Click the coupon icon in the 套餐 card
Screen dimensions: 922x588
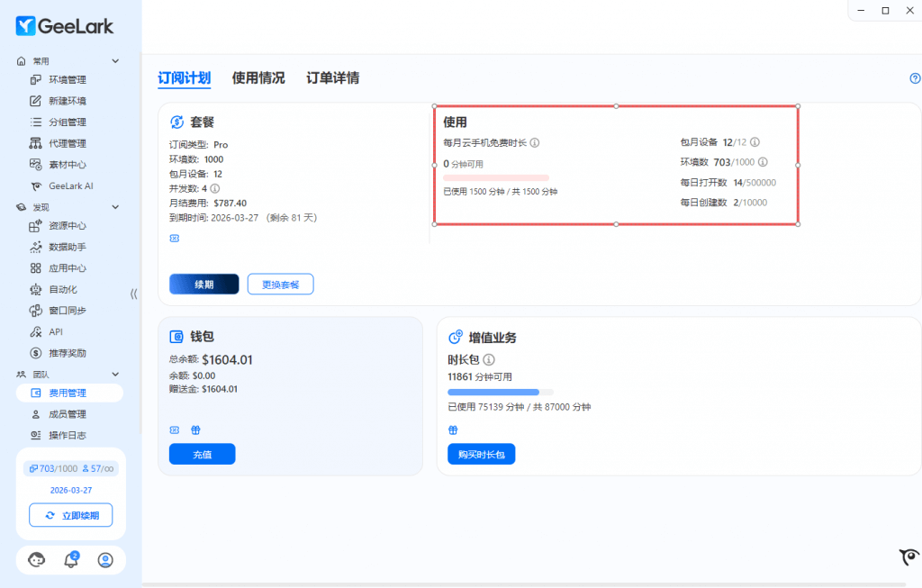coord(175,238)
